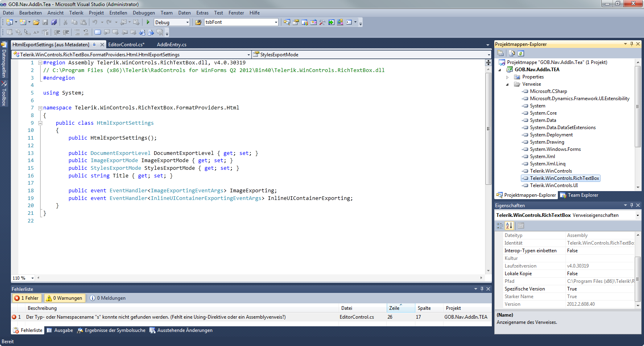
Task: Click the split editor handle above scrollbar
Action: click(488, 62)
